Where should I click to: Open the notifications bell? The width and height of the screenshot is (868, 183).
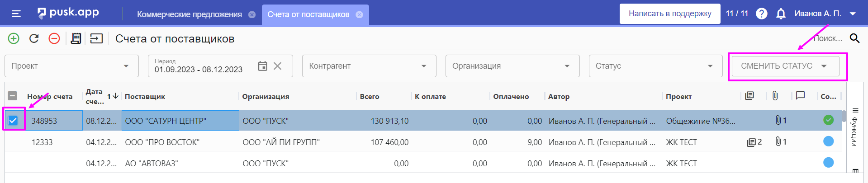[x=781, y=14]
